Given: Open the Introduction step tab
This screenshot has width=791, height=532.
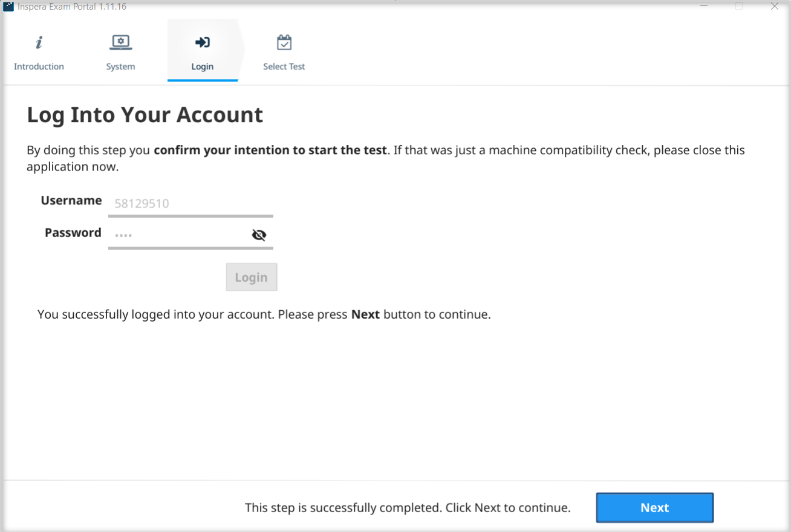Looking at the screenshot, I should click(39, 52).
